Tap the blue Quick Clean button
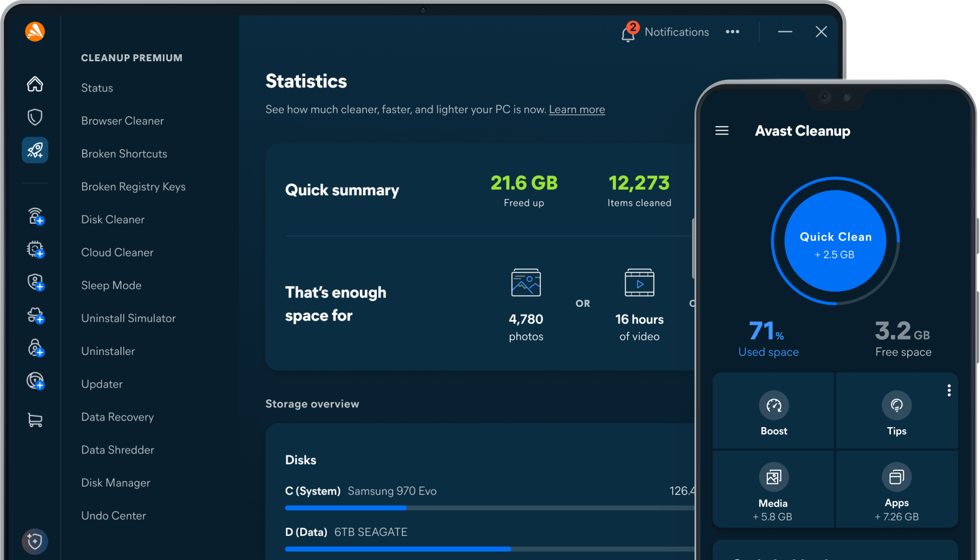The width and height of the screenshot is (980, 560). (835, 241)
